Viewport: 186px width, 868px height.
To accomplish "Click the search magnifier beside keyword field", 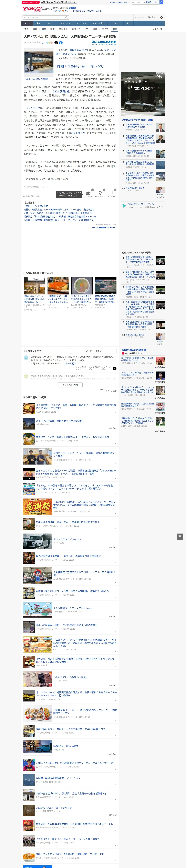I will tap(66, 18).
